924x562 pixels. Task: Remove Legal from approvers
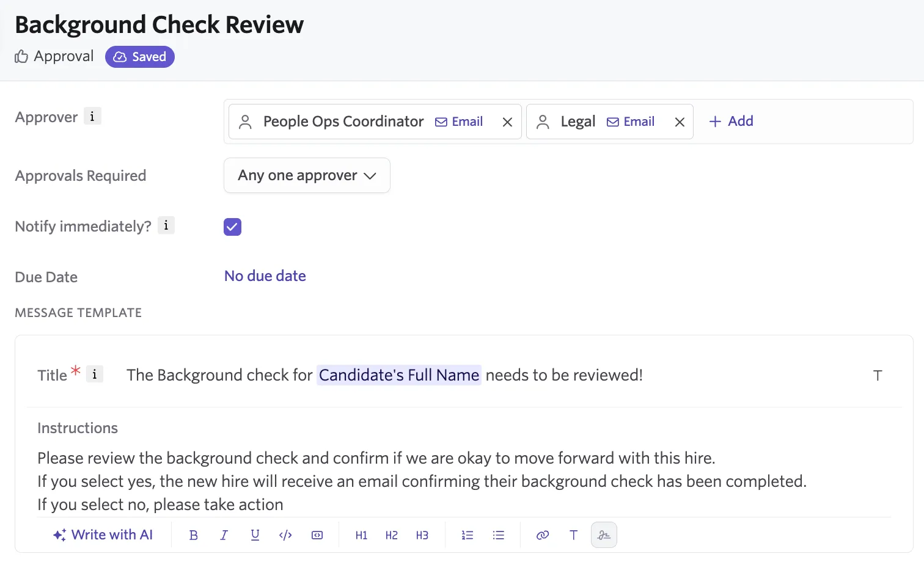680,122
